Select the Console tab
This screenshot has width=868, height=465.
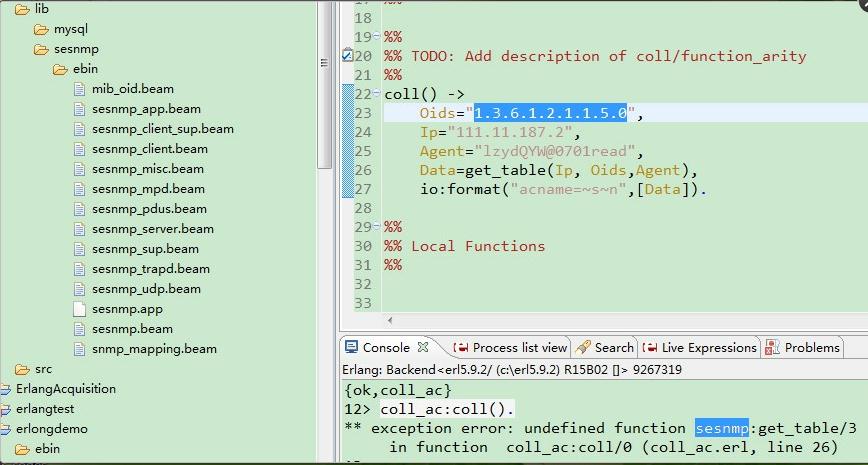pyautogui.click(x=386, y=348)
